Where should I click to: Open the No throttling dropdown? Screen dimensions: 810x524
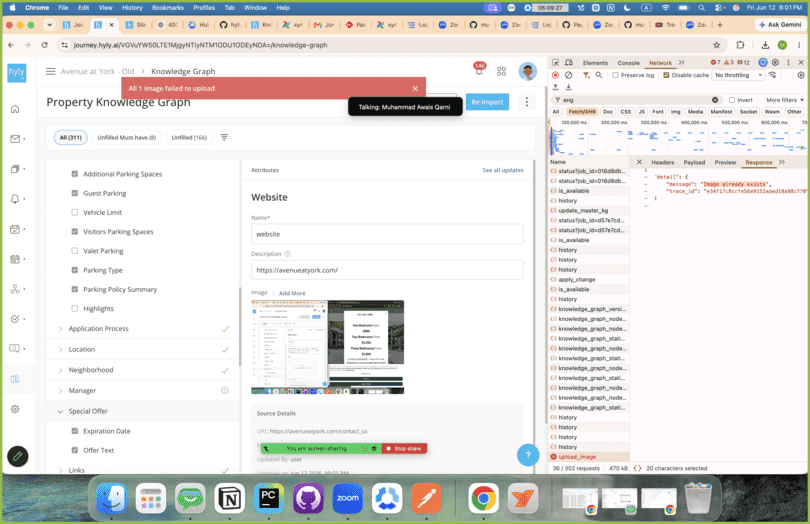click(x=738, y=75)
